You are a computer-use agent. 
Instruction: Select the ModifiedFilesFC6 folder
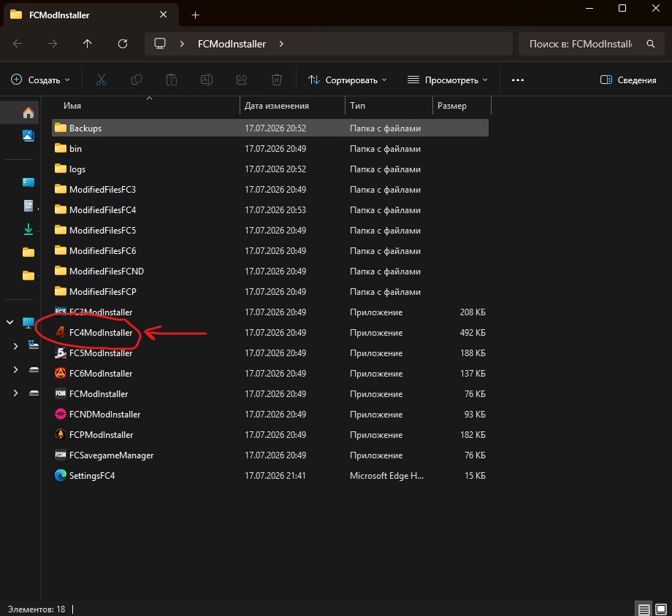270,250
